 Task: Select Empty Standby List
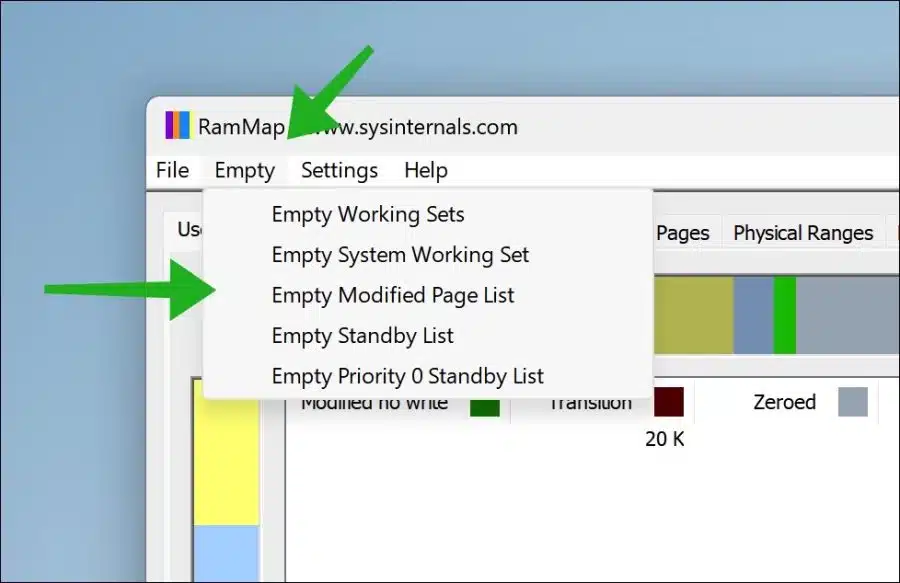point(428,336)
